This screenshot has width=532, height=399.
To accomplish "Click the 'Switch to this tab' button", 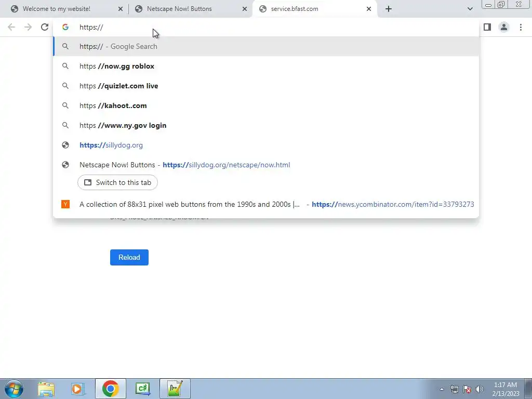I will [x=117, y=182].
